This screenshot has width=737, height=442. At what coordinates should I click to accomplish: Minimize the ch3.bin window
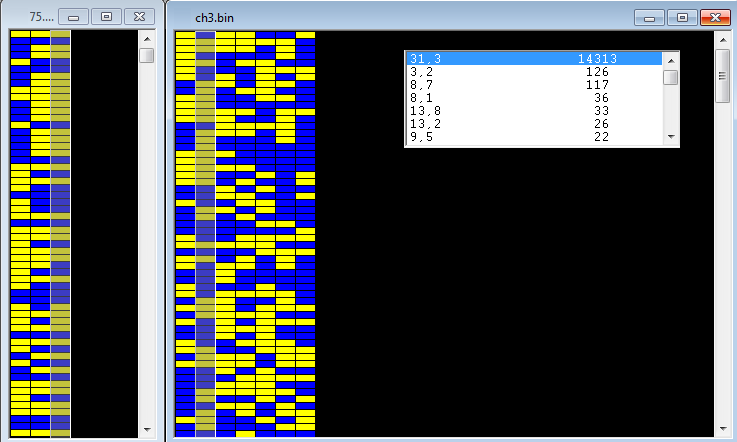651,17
